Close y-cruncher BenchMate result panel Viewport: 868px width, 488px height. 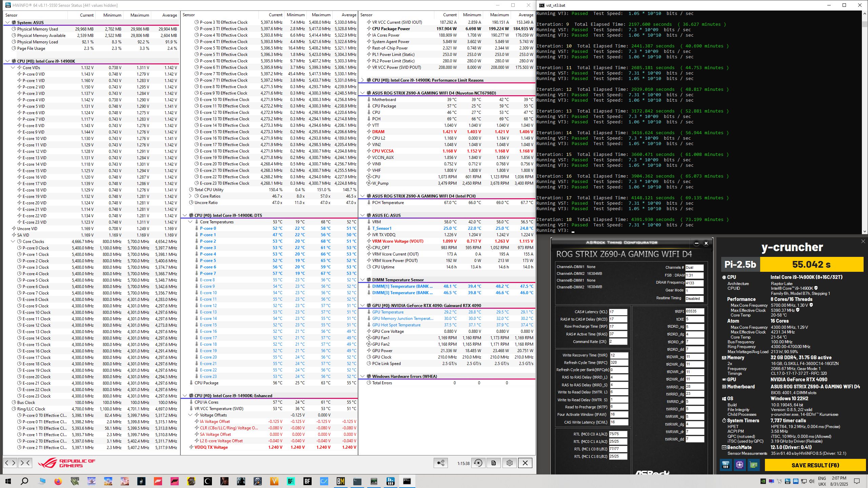[x=863, y=241]
